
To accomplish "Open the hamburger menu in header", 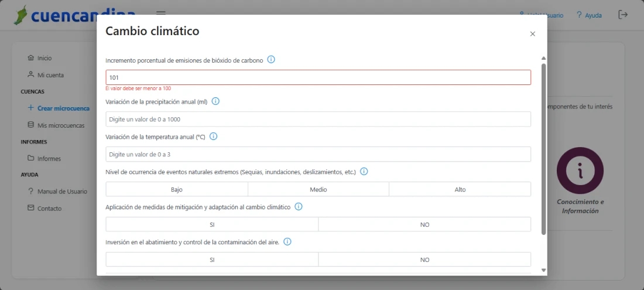I will pyautogui.click(x=161, y=14).
